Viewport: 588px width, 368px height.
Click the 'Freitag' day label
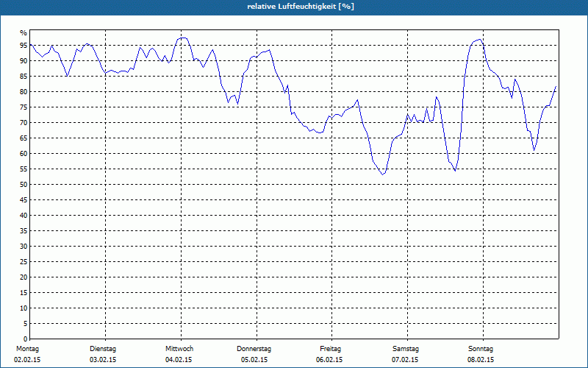pyautogui.click(x=330, y=349)
